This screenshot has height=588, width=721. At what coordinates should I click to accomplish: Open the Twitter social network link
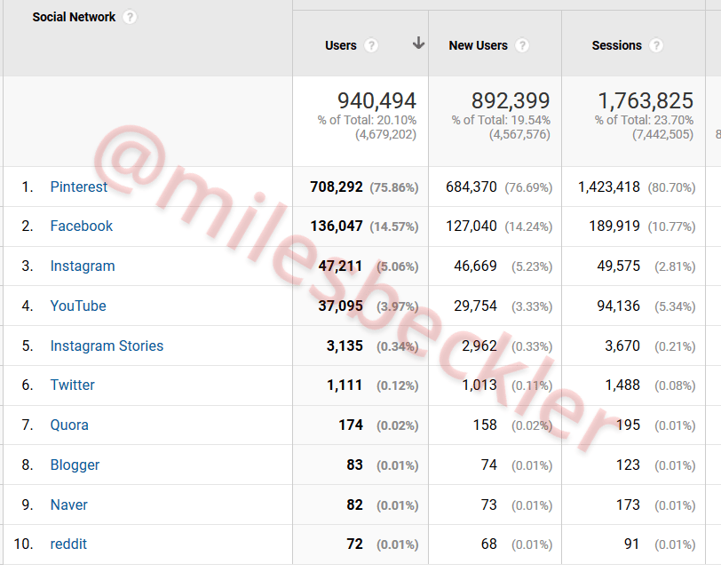coord(72,385)
